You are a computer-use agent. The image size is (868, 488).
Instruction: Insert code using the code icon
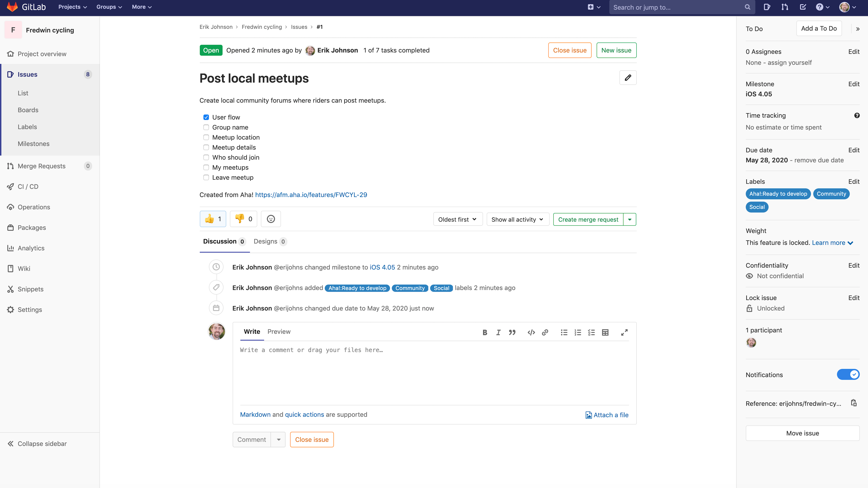coord(531,332)
